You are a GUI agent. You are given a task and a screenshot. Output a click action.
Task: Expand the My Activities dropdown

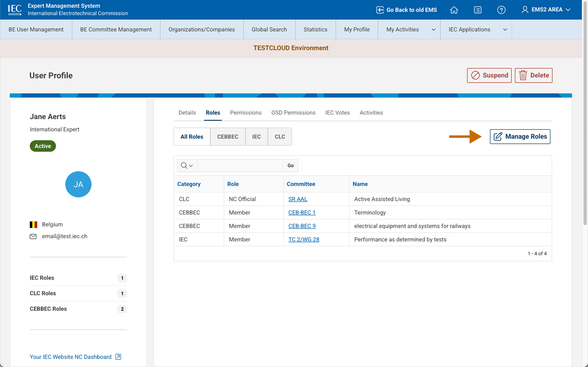coord(433,29)
